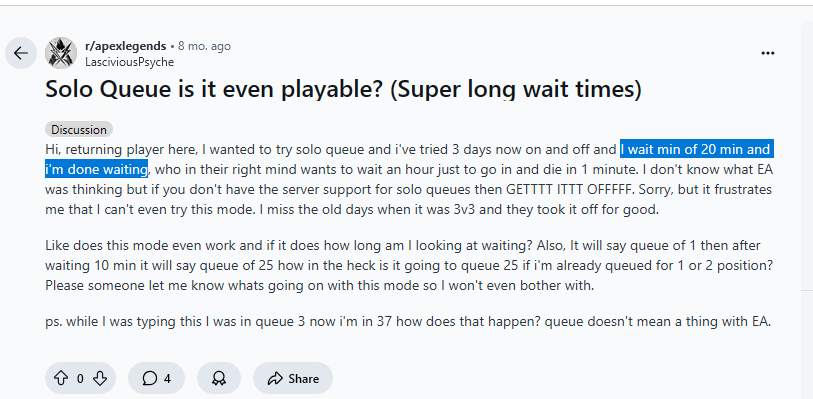
Task: Click the share arrow icon
Action: tap(275, 379)
